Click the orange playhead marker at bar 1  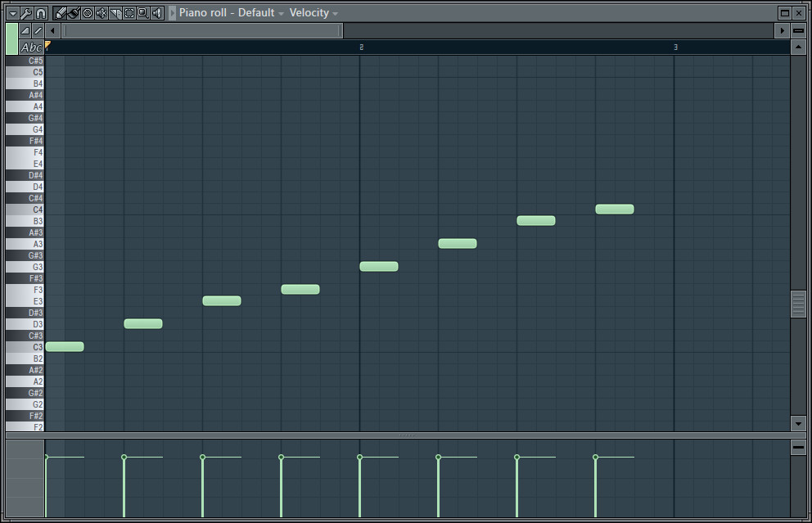click(x=47, y=45)
